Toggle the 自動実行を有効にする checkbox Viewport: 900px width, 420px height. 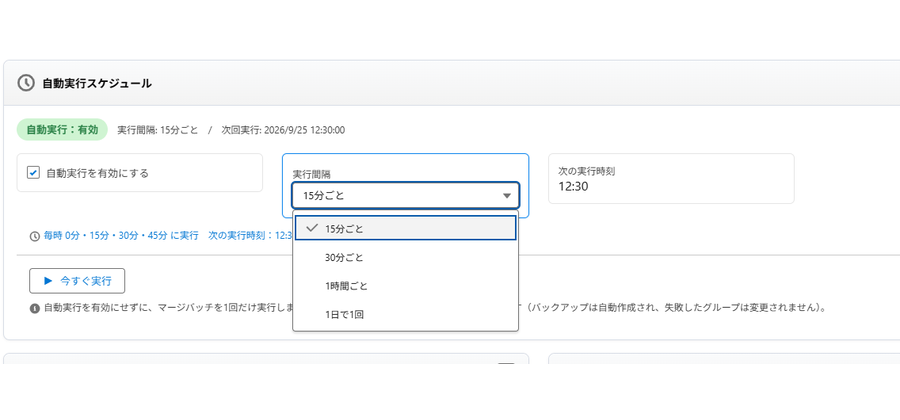coord(34,173)
